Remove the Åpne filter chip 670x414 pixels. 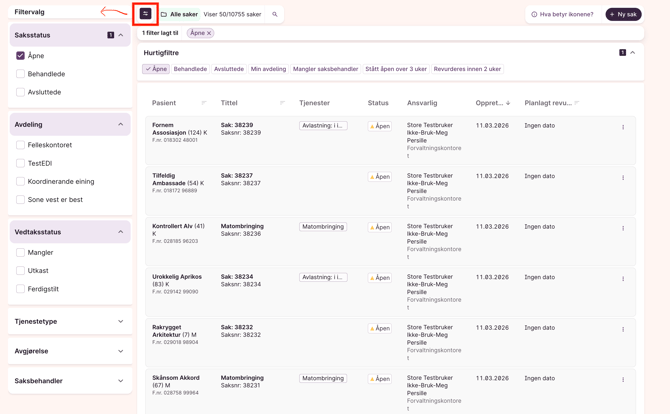click(x=209, y=33)
